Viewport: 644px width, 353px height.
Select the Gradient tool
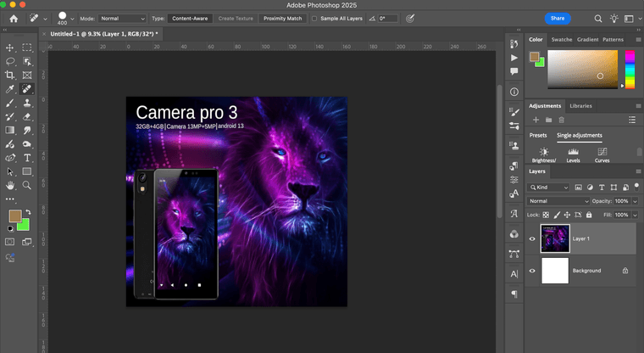pos(9,131)
